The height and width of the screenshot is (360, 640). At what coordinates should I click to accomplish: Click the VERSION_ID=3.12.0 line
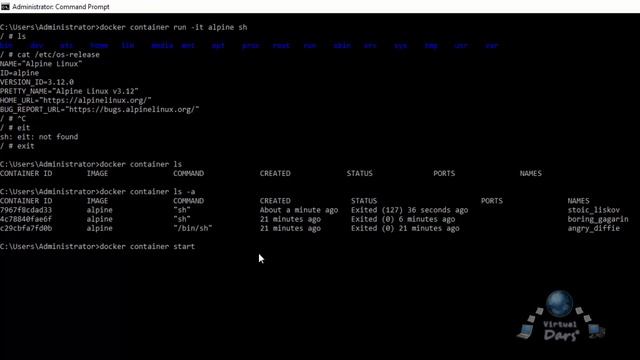37,82
